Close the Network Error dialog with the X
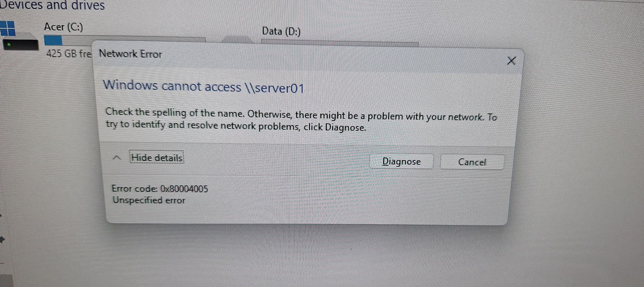This screenshot has width=644, height=287. point(511,61)
